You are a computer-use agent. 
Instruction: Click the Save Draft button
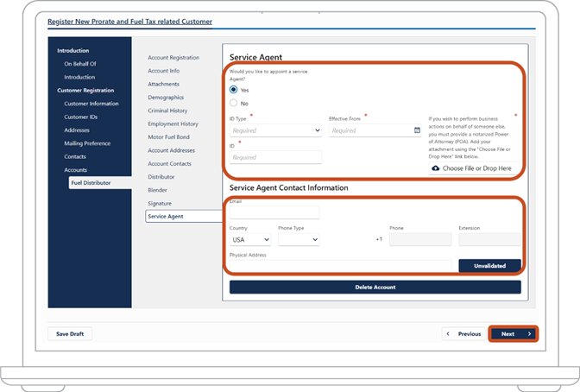pos(70,334)
